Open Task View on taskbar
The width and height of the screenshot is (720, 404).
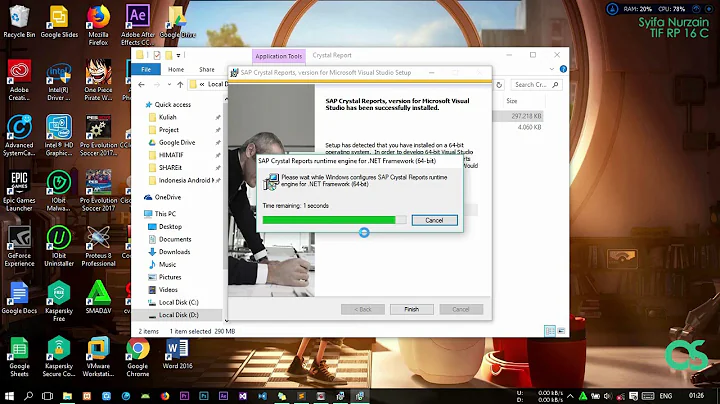[47, 396]
